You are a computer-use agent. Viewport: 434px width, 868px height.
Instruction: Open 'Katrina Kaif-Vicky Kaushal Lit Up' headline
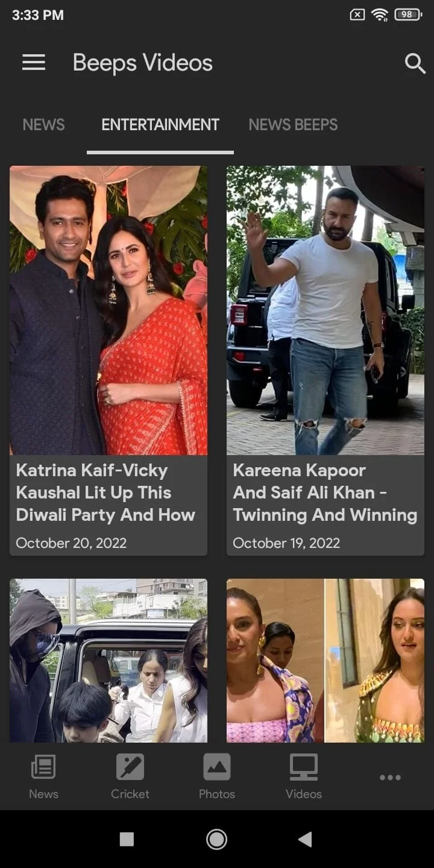click(105, 492)
